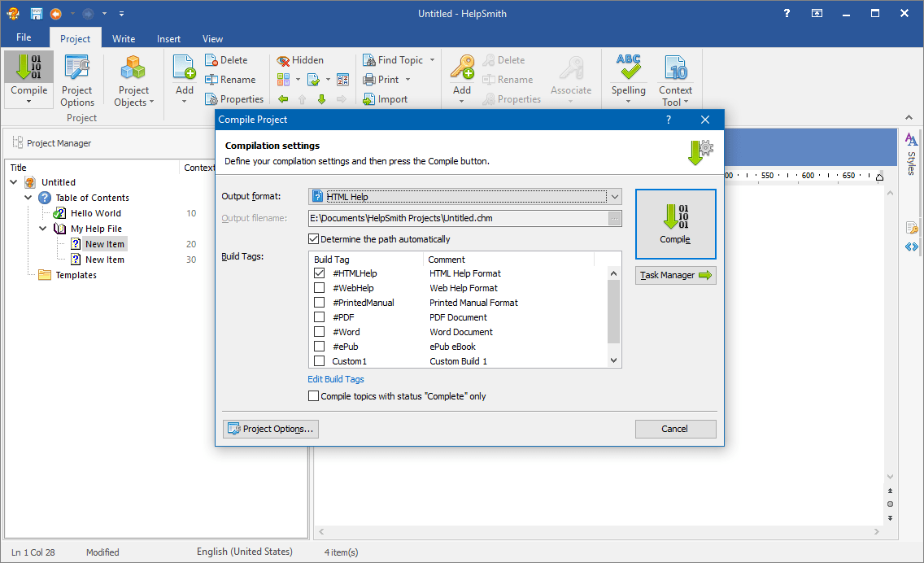
Task: Click the save icon in title bar
Action: point(37,13)
